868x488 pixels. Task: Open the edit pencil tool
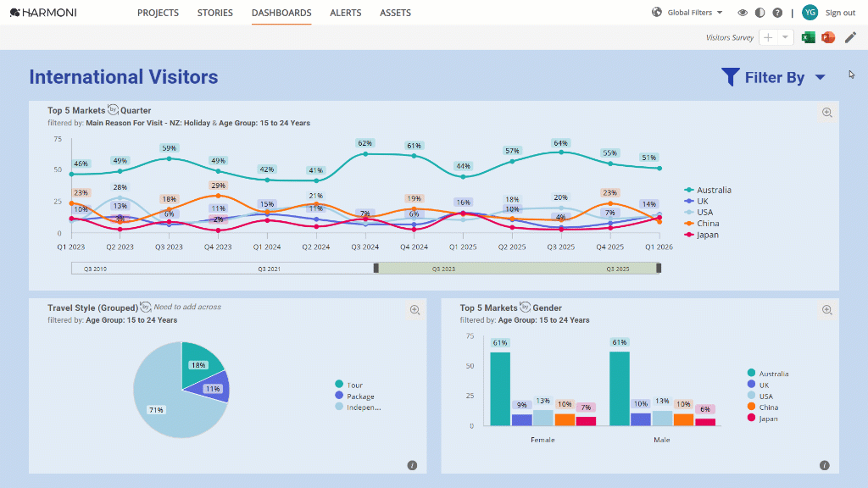pos(851,37)
